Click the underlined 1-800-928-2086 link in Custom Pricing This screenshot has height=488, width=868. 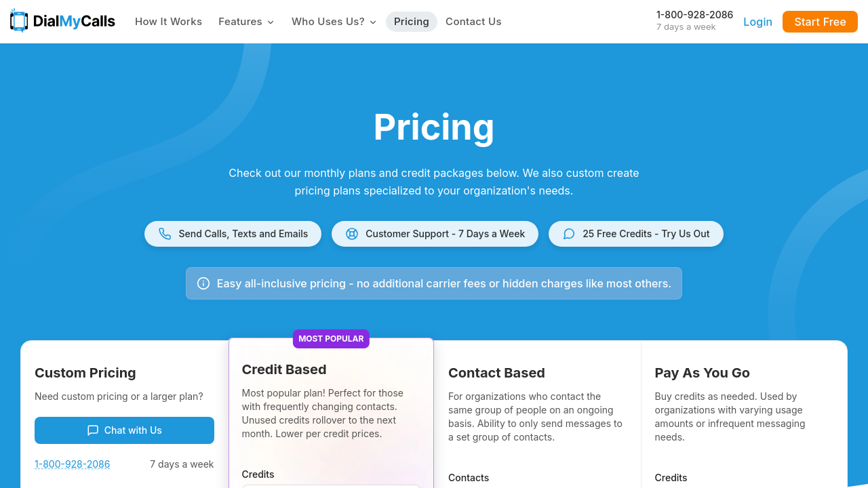coord(73,464)
